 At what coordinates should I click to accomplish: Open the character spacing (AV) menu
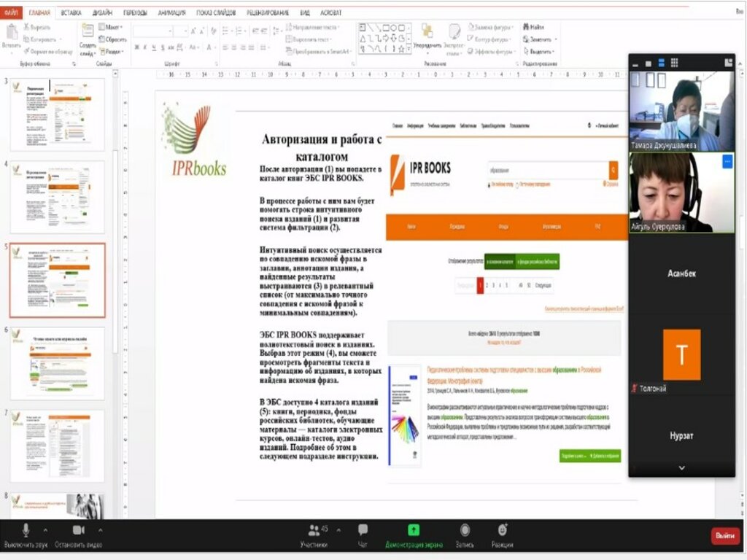point(181,47)
